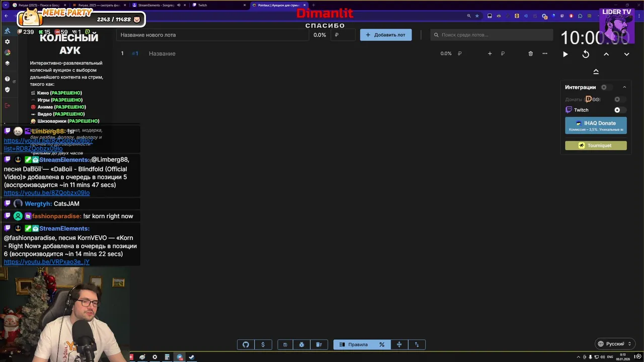
Task: Collapse the Интеграции section
Action: tap(624, 87)
